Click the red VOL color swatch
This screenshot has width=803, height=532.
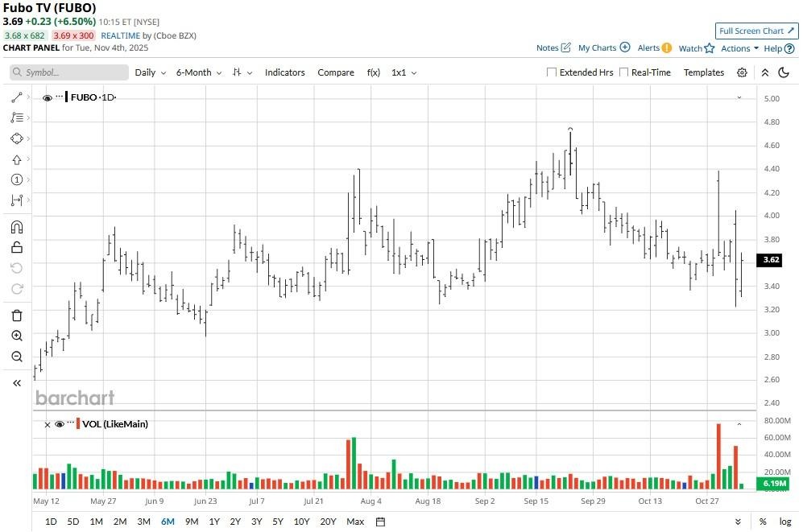click(x=78, y=424)
